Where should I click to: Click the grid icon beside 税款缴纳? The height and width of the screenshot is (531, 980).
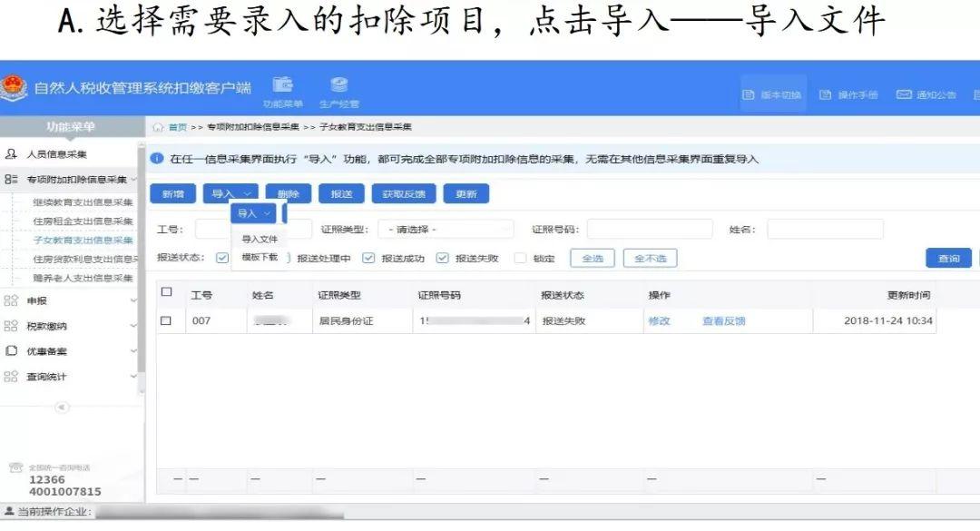click(11, 325)
